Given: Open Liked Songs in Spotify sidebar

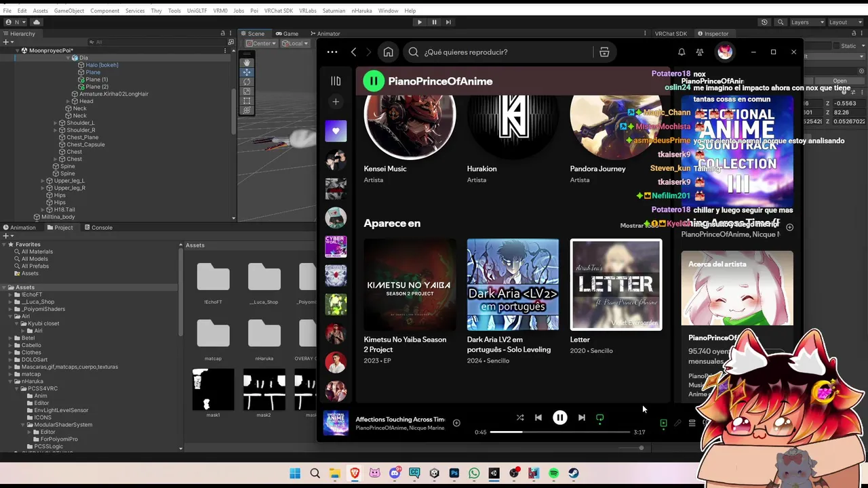Looking at the screenshot, I should click(x=336, y=131).
